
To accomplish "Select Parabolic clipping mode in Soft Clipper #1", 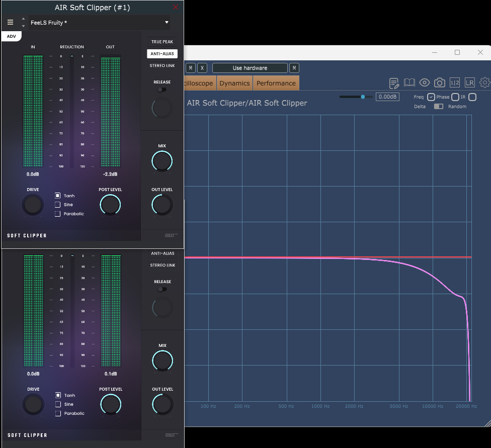I will pos(58,214).
